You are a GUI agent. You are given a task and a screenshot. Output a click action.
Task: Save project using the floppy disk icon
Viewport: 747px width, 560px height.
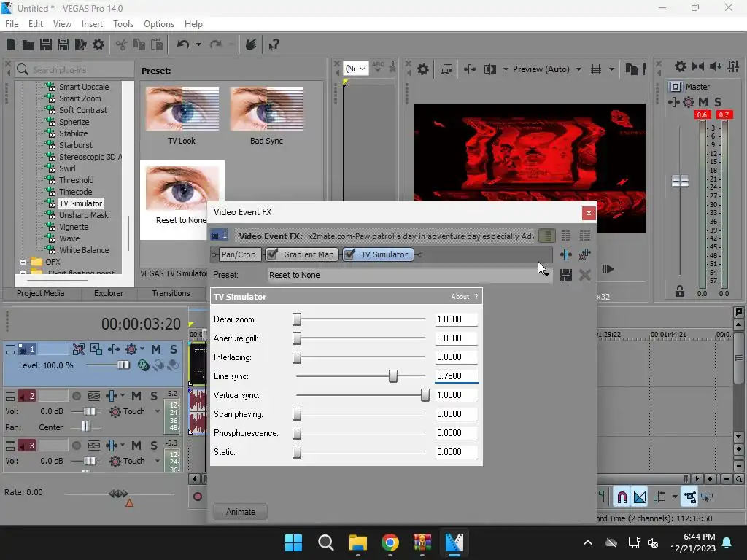point(46,44)
